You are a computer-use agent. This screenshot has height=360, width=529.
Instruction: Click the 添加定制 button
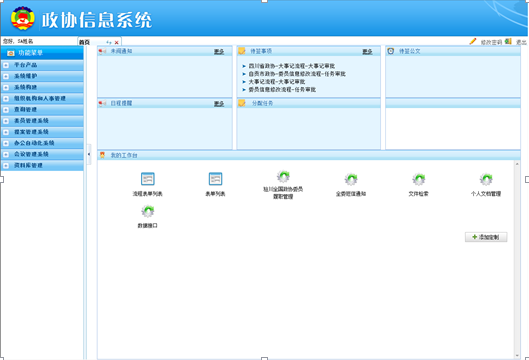tap(486, 237)
